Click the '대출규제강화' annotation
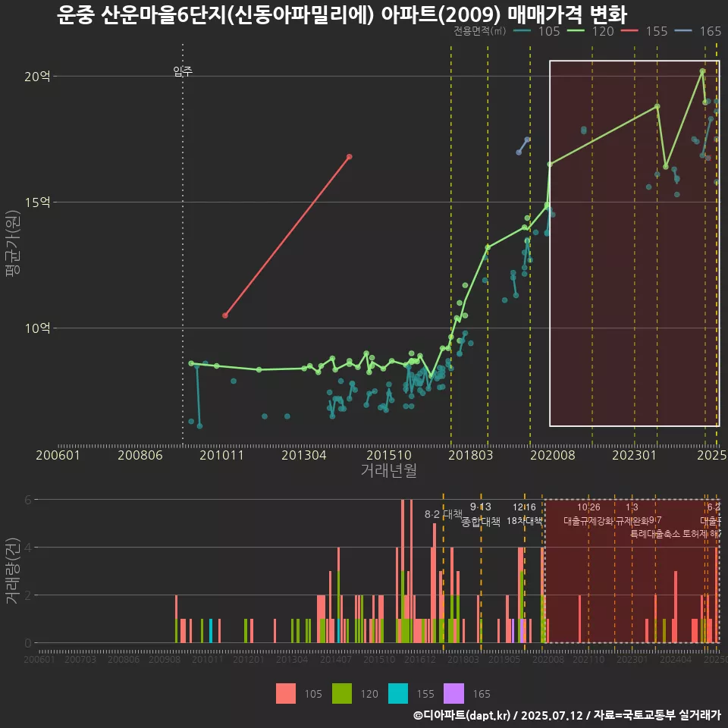This screenshot has width=728, height=728. (x=588, y=521)
